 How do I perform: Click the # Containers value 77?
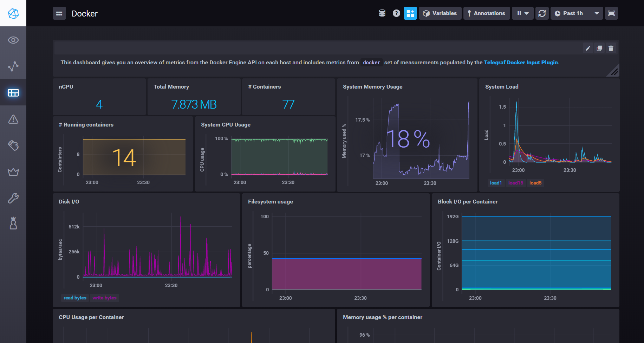(x=288, y=104)
